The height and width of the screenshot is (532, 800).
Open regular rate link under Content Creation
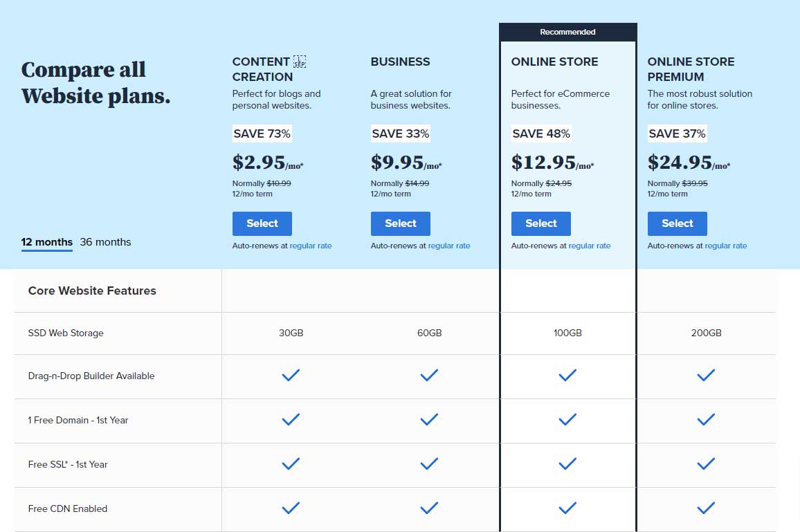click(x=311, y=246)
